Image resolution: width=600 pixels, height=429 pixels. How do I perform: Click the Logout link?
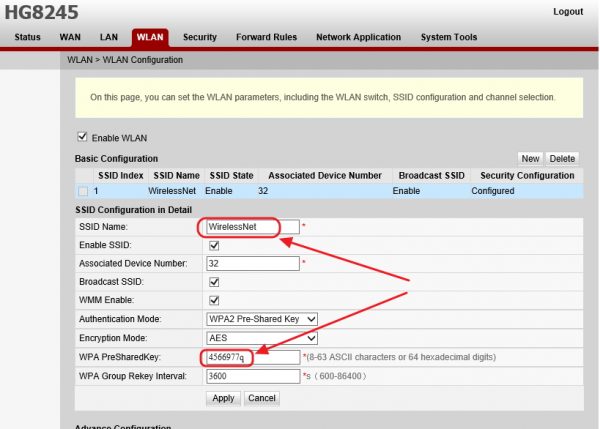point(567,12)
